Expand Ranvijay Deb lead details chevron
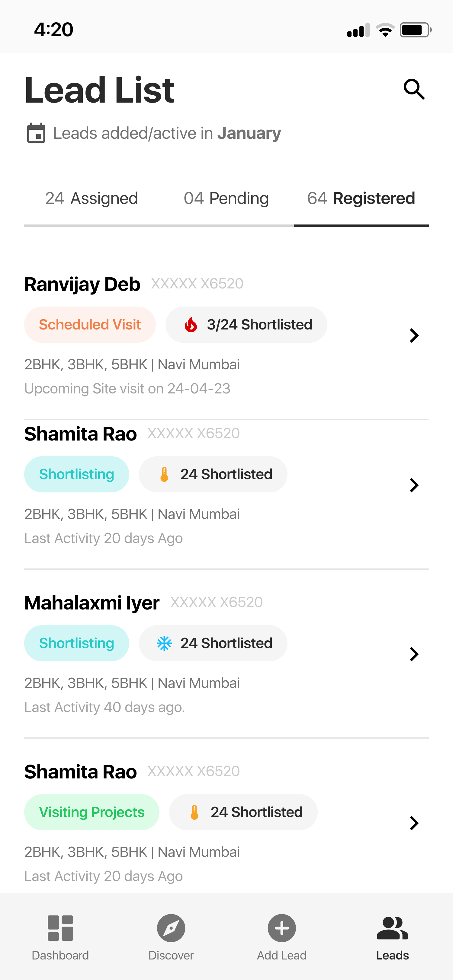The width and height of the screenshot is (453, 980). pyautogui.click(x=414, y=336)
